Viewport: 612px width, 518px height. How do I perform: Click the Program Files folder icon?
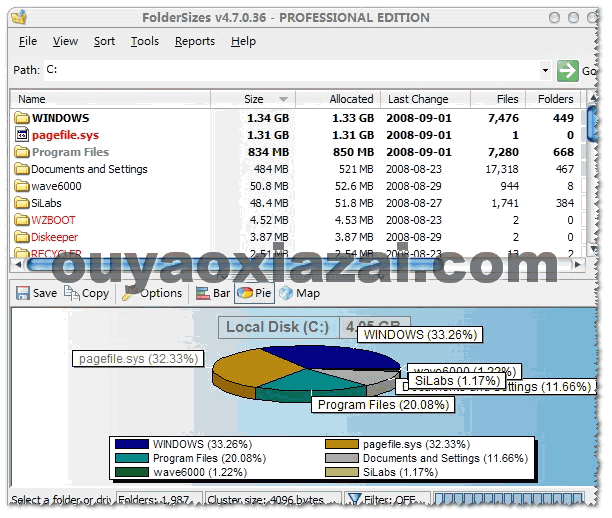click(22, 151)
